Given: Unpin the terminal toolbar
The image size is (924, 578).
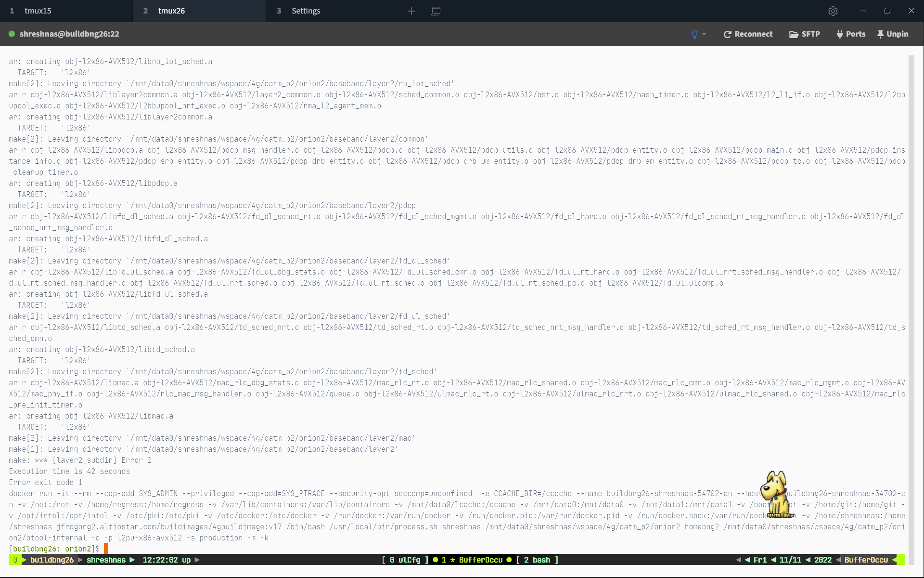Looking at the screenshot, I should coord(893,34).
